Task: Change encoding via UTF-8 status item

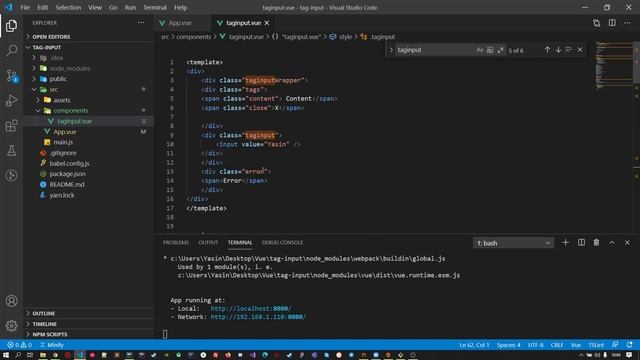Action: tap(536, 345)
